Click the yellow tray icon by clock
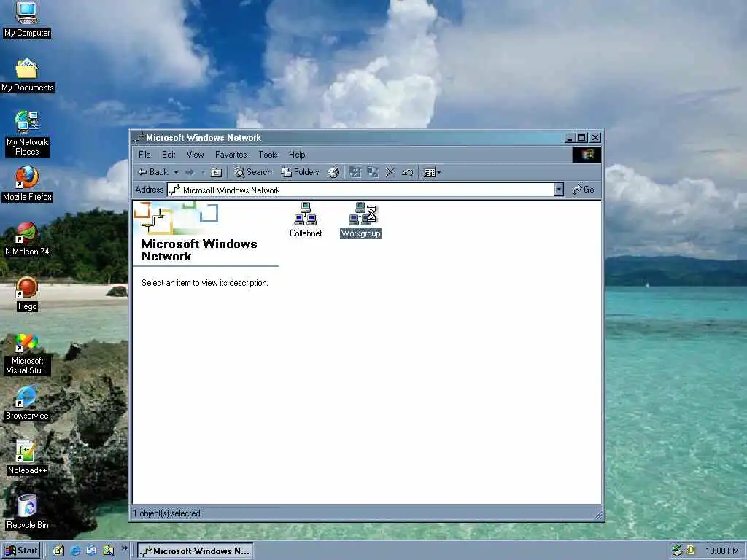This screenshot has height=560, width=747. point(690,551)
